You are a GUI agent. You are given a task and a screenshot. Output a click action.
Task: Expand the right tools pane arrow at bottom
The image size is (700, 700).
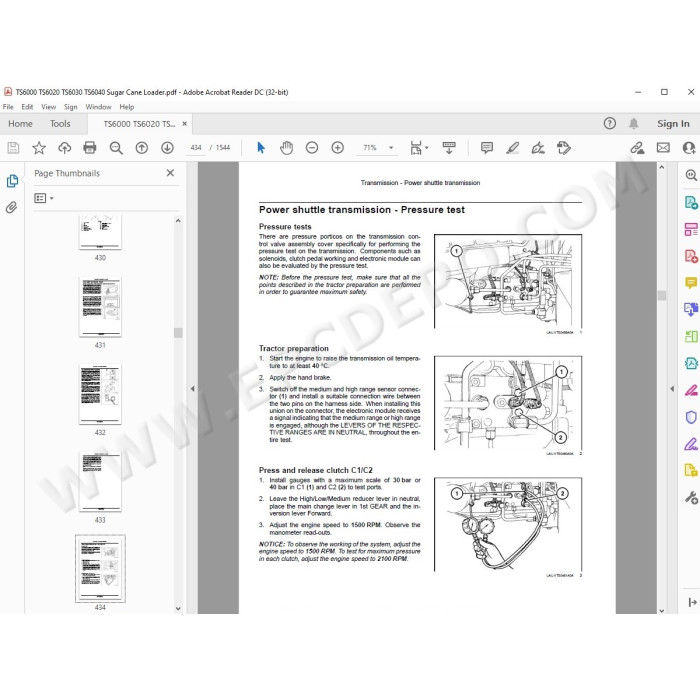tap(692, 602)
